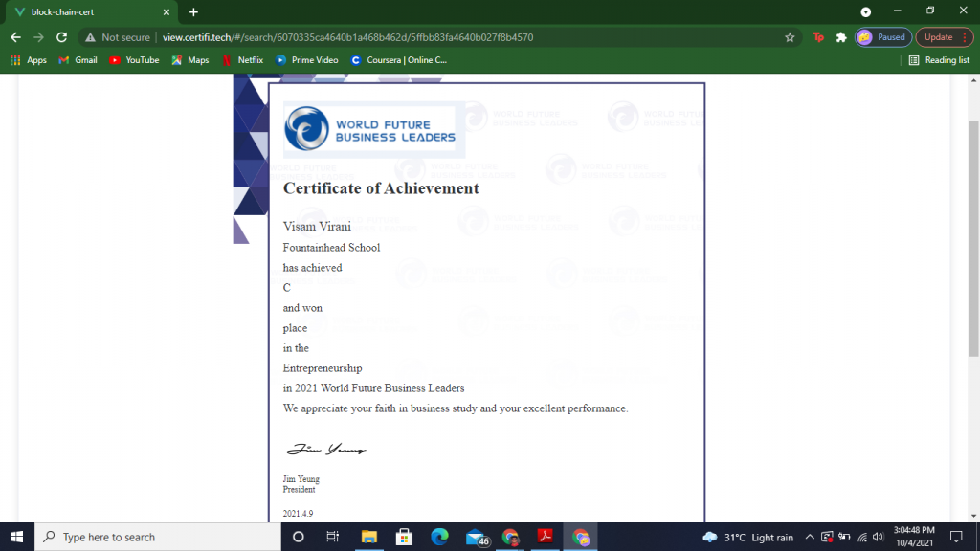
Task: Click the date 2021.4.9
Action: (298, 514)
